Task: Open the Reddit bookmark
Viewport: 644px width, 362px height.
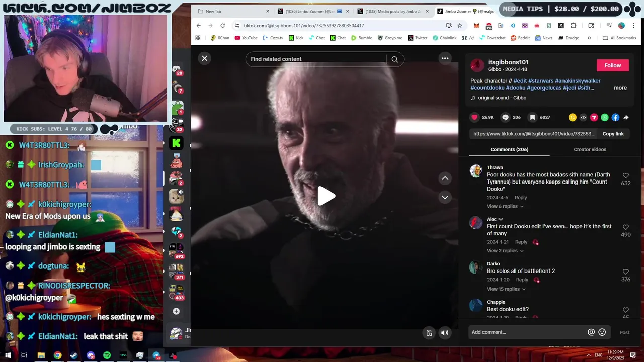Action: coord(520,38)
